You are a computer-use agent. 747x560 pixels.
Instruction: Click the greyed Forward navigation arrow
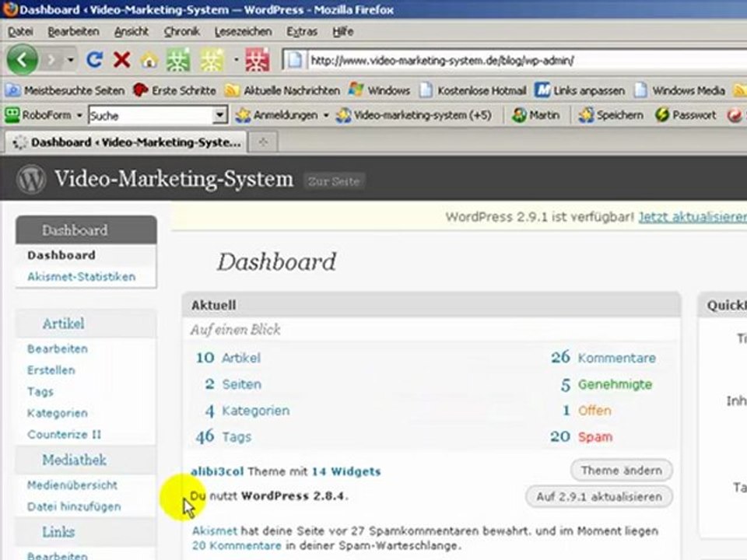tap(52, 61)
